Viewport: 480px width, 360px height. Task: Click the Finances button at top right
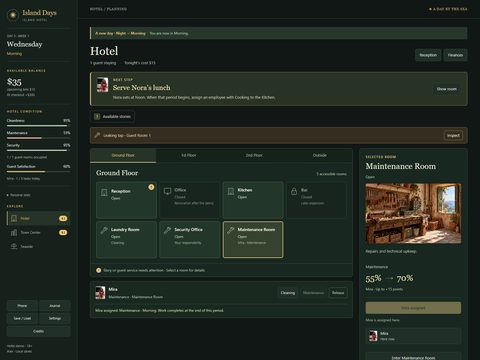point(455,55)
